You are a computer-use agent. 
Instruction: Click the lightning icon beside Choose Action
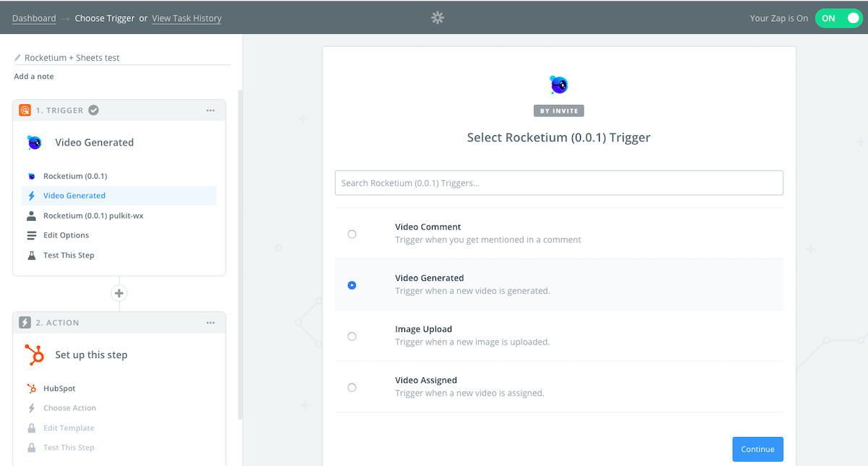(31, 408)
